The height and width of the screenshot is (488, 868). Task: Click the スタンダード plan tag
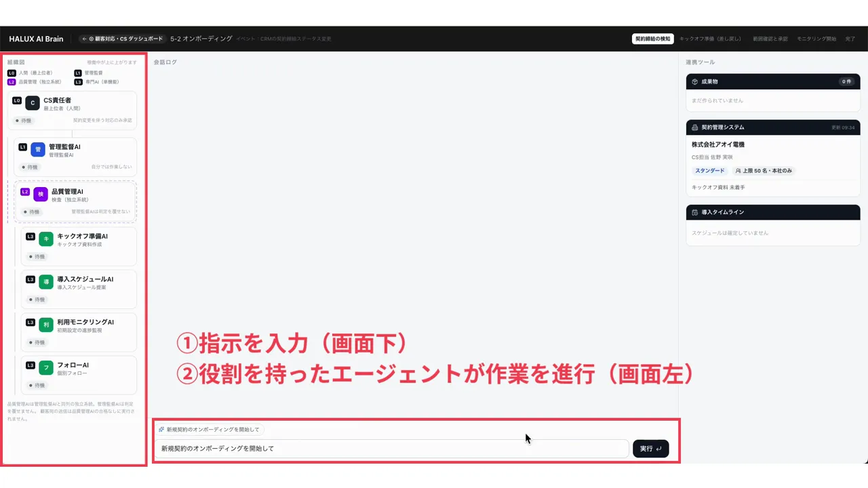710,171
